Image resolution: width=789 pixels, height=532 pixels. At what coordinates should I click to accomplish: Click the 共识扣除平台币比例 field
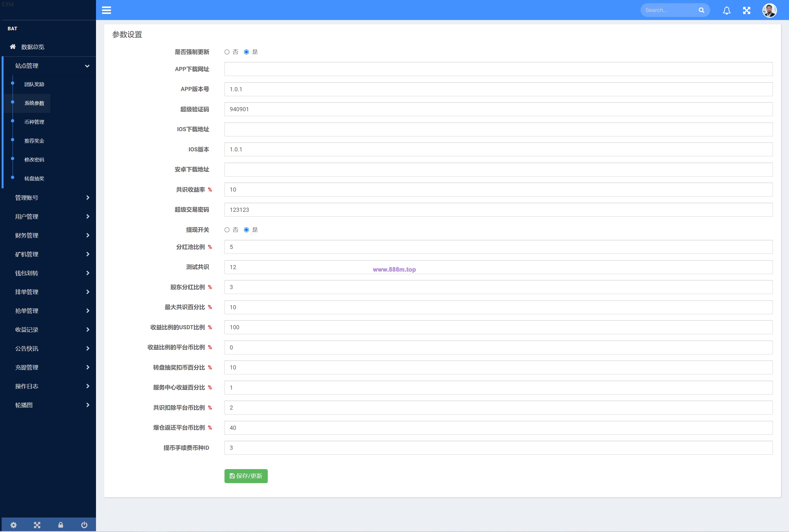coord(498,407)
